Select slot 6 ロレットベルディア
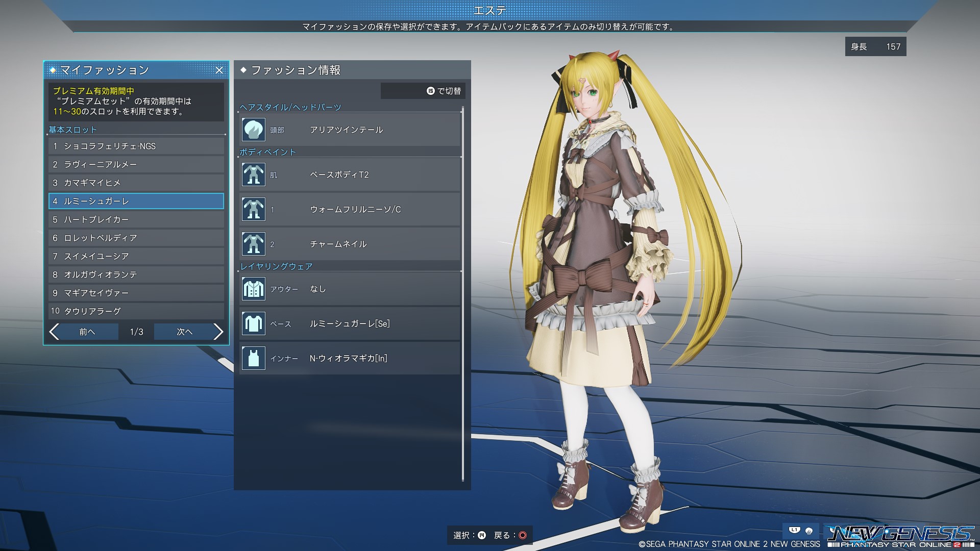Viewport: 980px width, 551px height. [x=136, y=238]
